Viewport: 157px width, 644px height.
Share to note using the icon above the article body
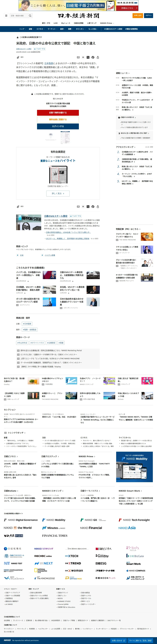click(83, 57)
